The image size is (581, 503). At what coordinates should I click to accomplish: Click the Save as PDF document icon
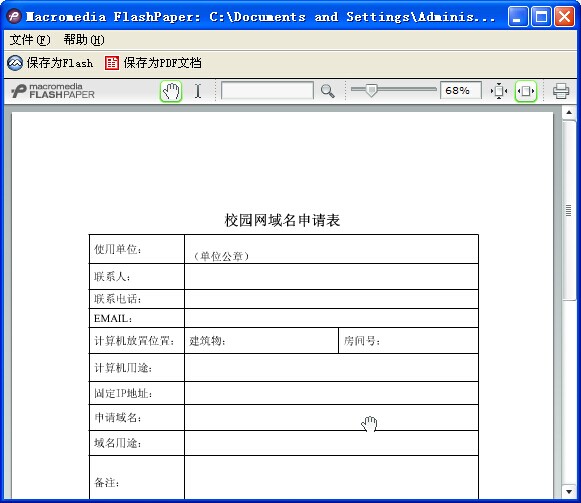(112, 63)
